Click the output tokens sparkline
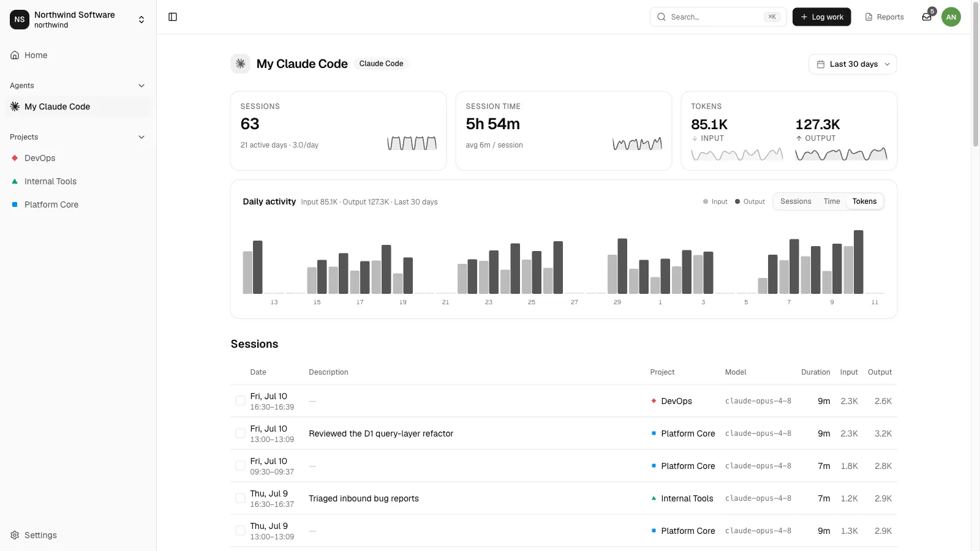Image resolution: width=980 pixels, height=551 pixels. pos(841,154)
